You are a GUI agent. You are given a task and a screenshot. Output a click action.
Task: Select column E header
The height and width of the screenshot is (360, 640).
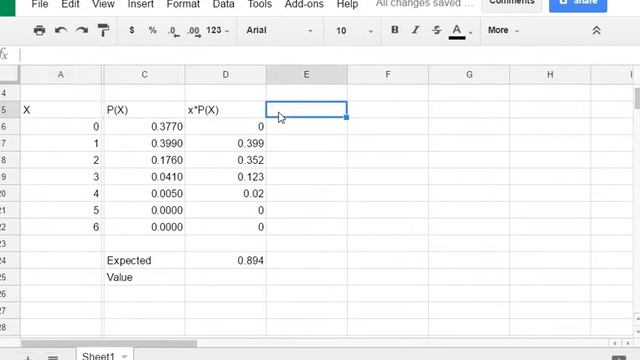(307, 75)
